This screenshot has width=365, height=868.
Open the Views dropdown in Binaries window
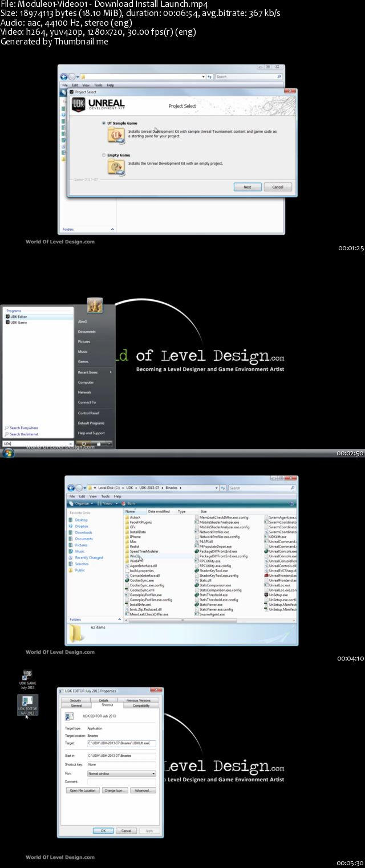click(x=107, y=504)
